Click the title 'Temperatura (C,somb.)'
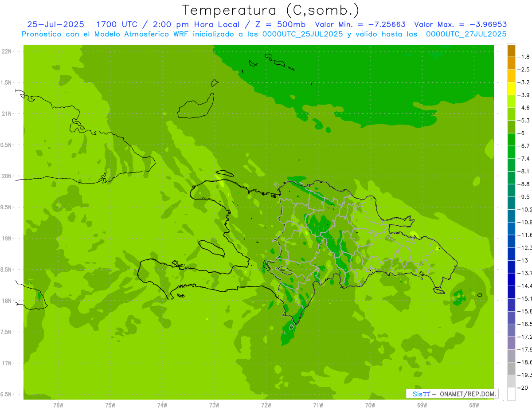 270,10
